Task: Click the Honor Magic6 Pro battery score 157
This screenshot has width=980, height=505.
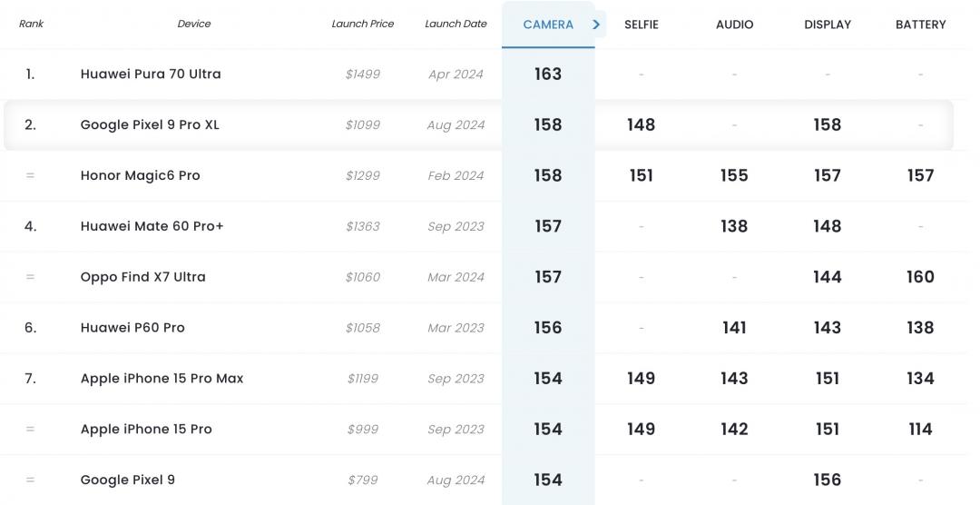Action: tap(921, 175)
